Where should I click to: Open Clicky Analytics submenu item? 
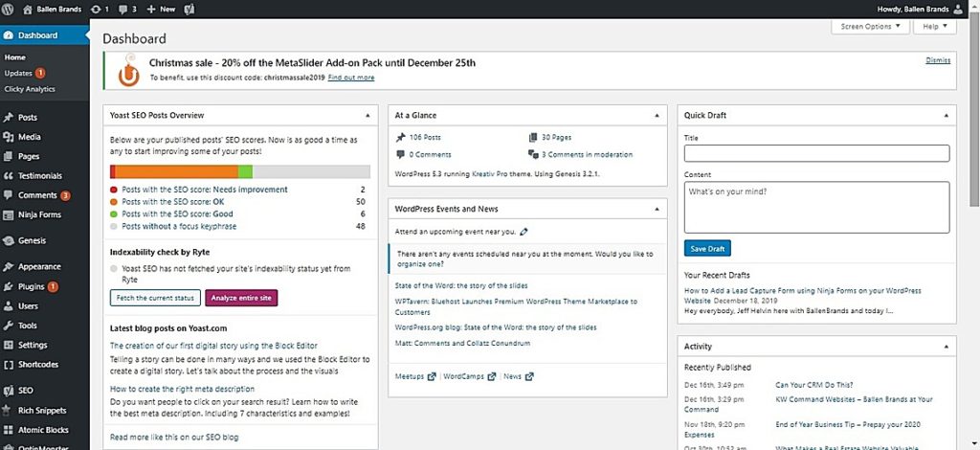tap(30, 89)
